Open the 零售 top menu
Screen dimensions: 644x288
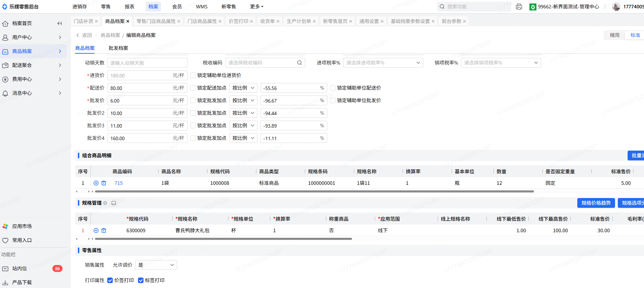click(106, 7)
